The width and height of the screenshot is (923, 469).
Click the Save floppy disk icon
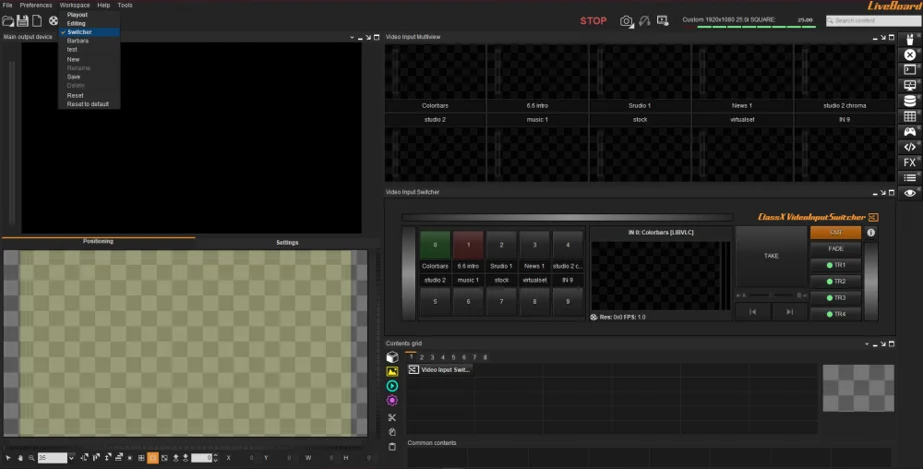click(x=22, y=21)
